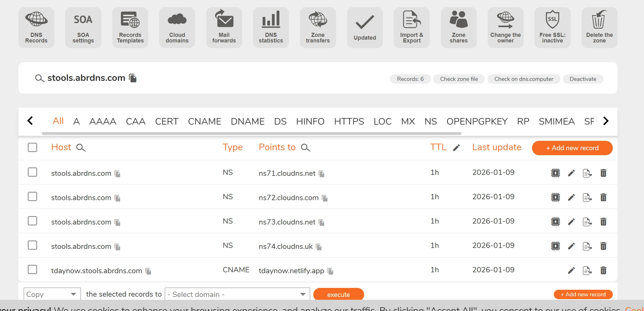Search in the Host column
The image size is (644, 311).
(x=81, y=148)
